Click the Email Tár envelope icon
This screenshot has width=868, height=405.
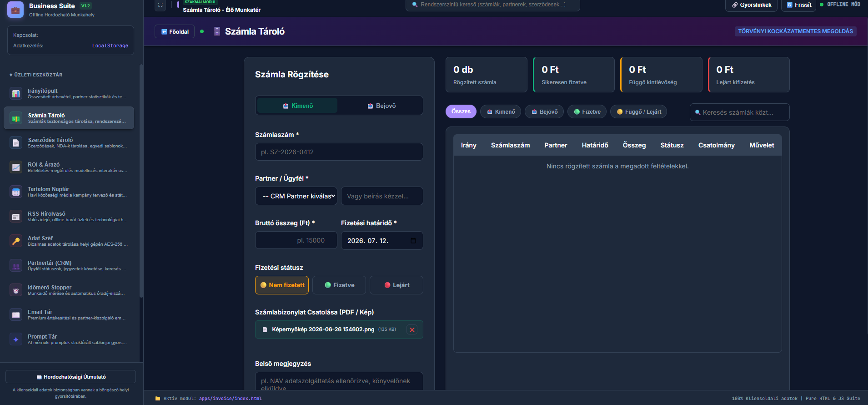(16, 315)
